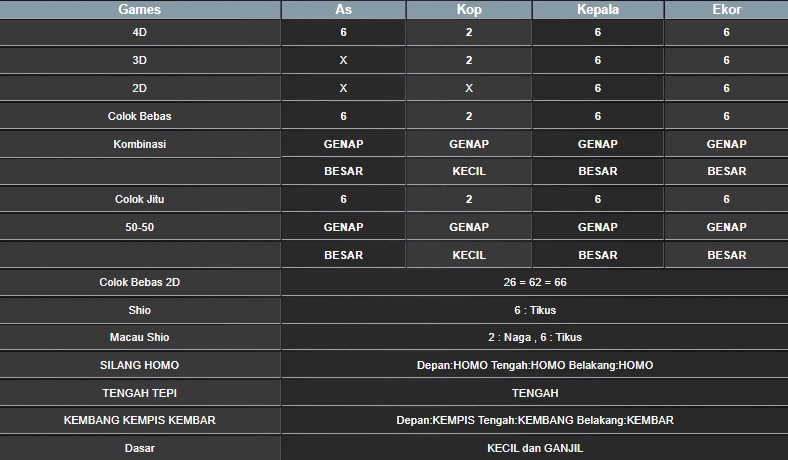The height and width of the screenshot is (460, 788).
Task: Select the Kombinasi row label
Action: pyautogui.click(x=140, y=144)
